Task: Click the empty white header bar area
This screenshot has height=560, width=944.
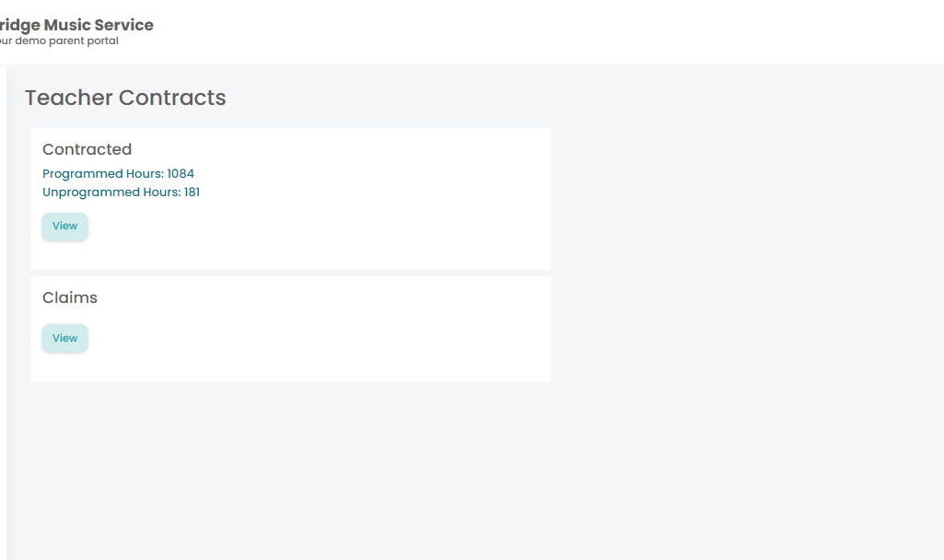Action: coord(542,32)
